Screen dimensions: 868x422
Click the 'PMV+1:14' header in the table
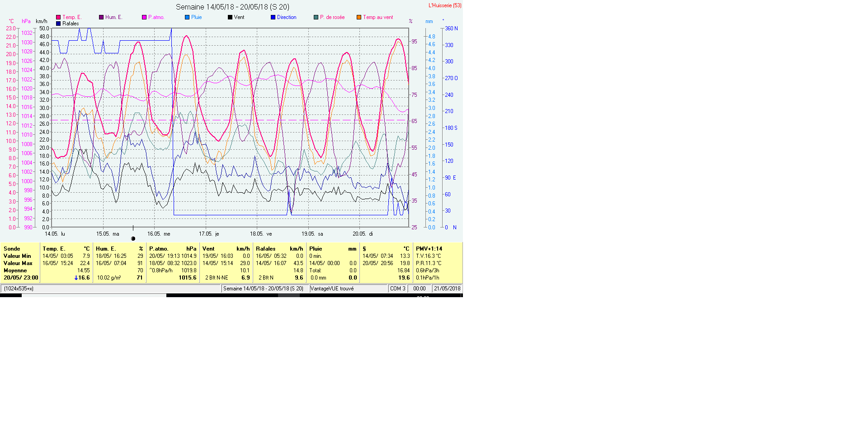(x=429, y=249)
